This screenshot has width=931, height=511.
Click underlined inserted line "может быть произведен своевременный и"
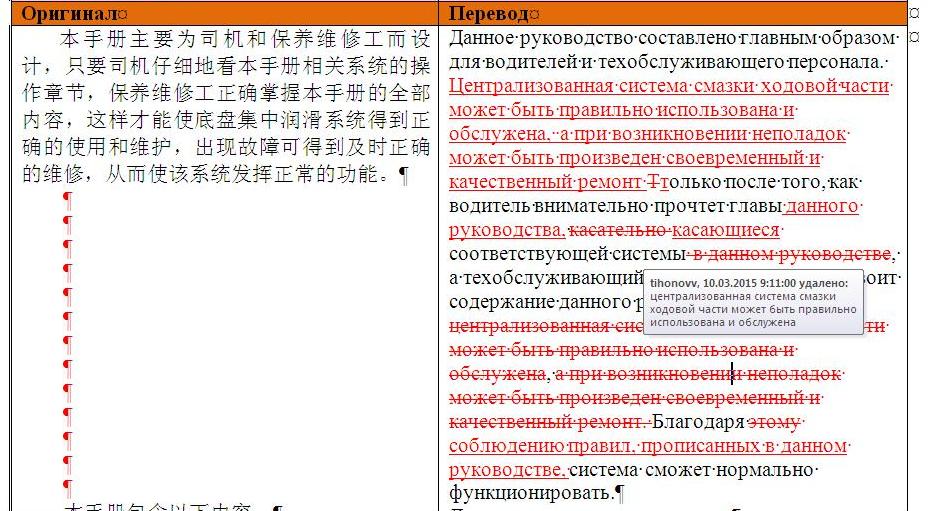click(635, 158)
